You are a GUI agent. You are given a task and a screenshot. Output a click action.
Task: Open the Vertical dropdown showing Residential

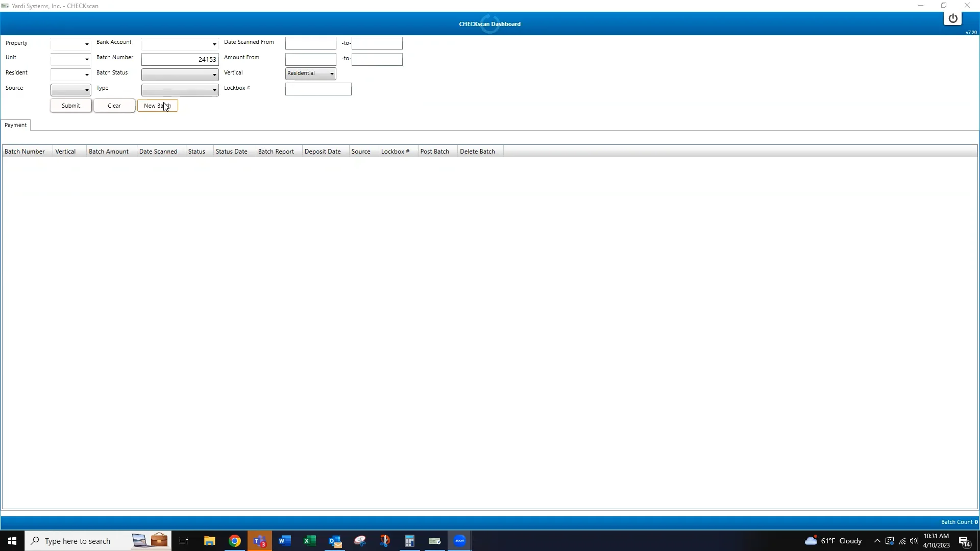click(x=332, y=73)
